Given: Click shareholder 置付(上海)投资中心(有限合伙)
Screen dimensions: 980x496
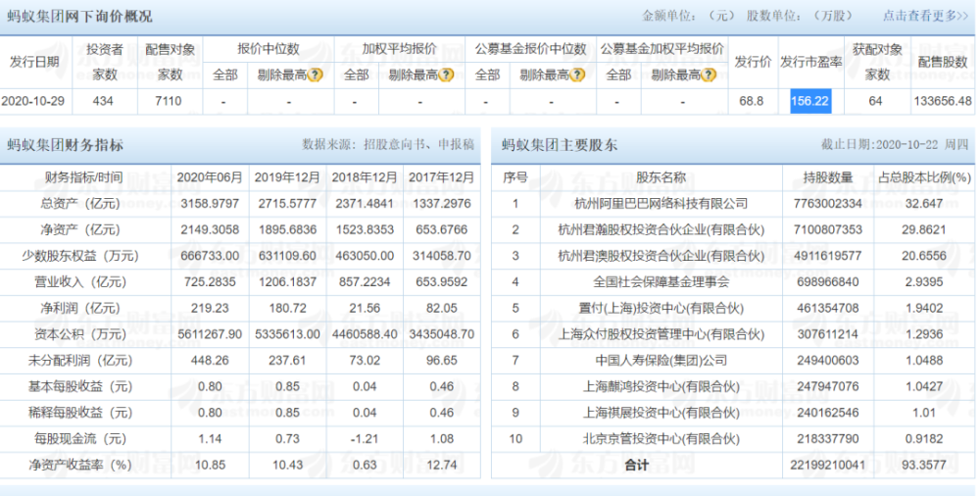Looking at the screenshot, I should [x=661, y=309].
